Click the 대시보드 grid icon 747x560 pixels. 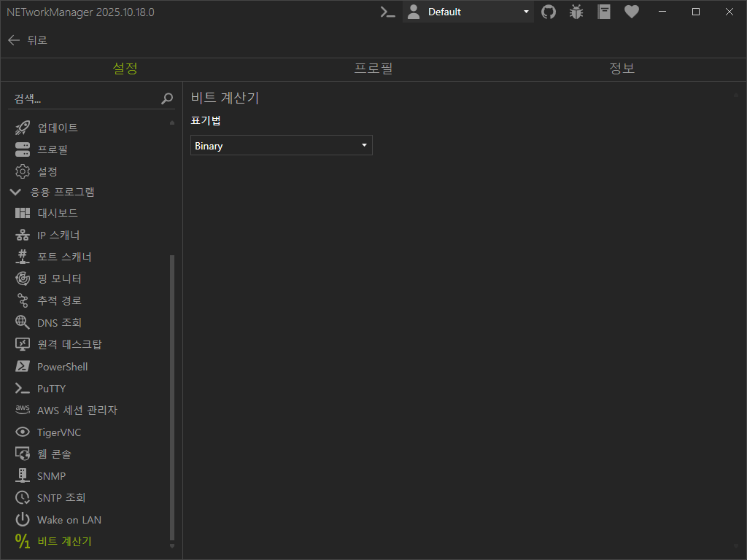point(23,213)
